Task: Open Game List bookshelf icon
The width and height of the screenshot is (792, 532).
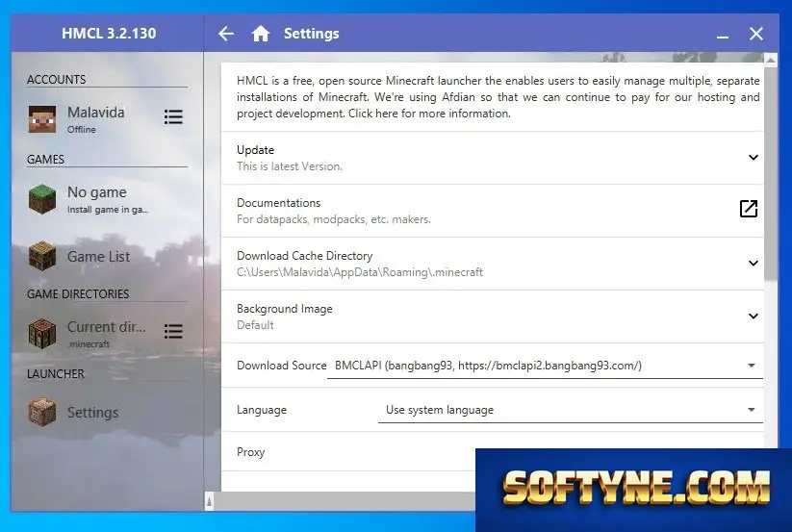Action: coord(42,257)
